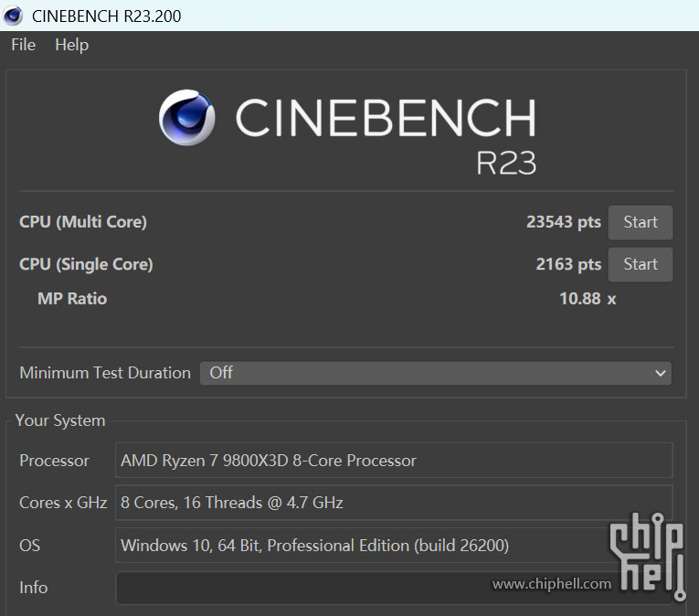699x616 pixels.
Task: Click the Cinebench sphere logo in the header
Action: (187, 117)
